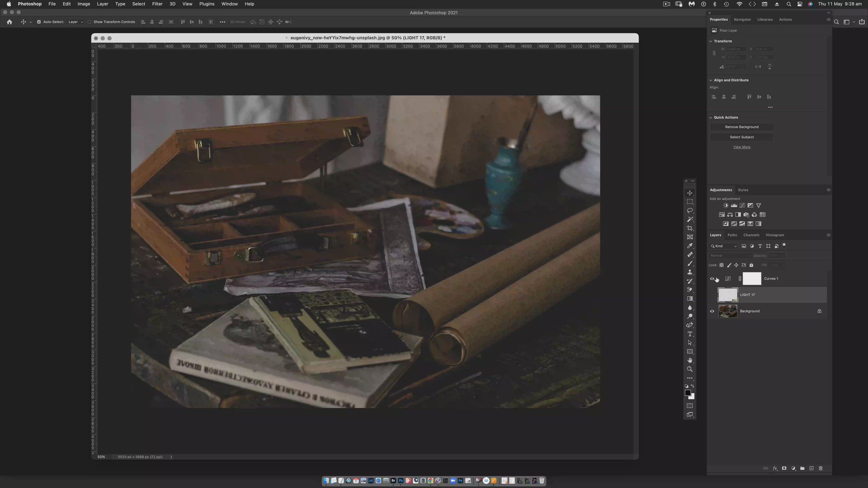Switch to the Channels tab
Image resolution: width=868 pixels, height=488 pixels.
[x=751, y=235]
